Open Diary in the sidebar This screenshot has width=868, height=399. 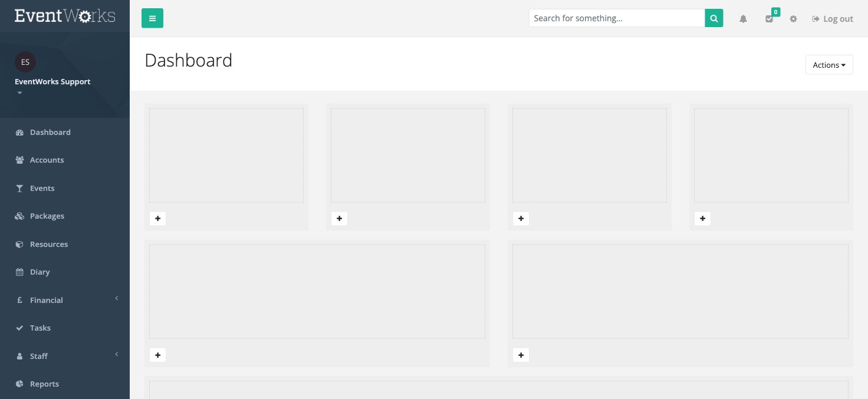coord(65,272)
